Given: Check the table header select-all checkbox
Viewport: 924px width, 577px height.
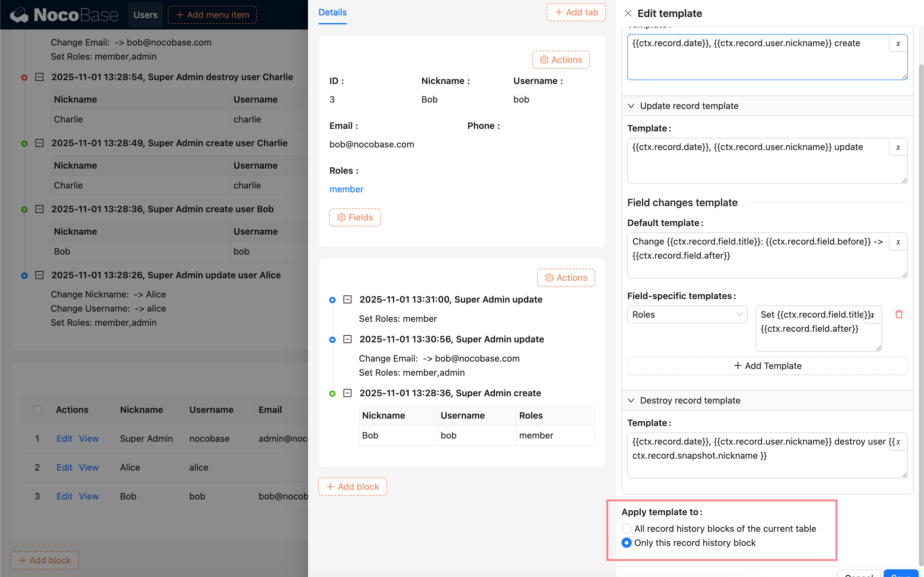Looking at the screenshot, I should pyautogui.click(x=37, y=409).
